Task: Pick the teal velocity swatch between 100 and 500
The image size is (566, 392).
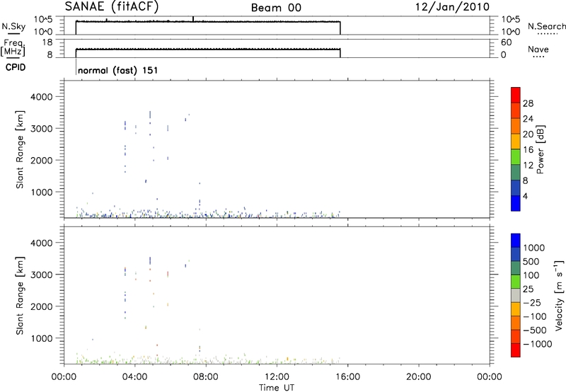Action: pos(516,268)
